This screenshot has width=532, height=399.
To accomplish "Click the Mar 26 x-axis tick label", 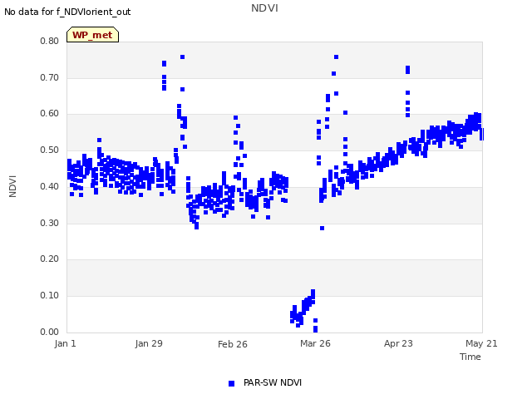I will (315, 343).
